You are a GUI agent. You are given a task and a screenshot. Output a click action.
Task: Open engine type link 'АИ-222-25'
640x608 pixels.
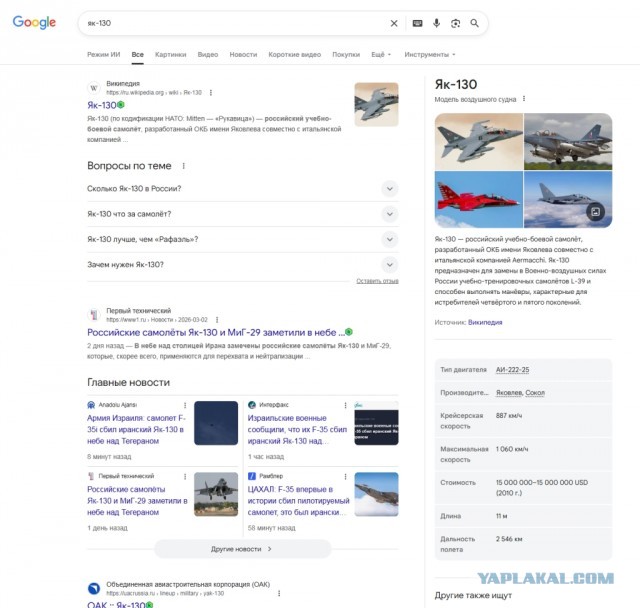coord(512,370)
